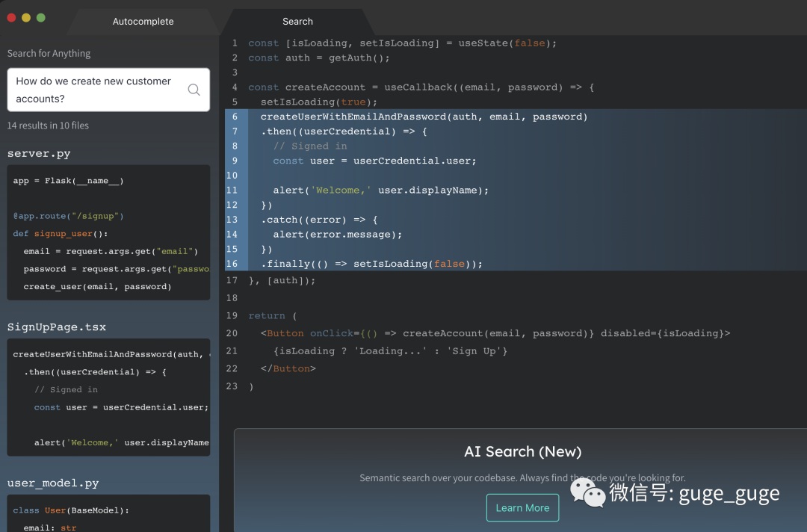Open the user_model.py result file

53,483
